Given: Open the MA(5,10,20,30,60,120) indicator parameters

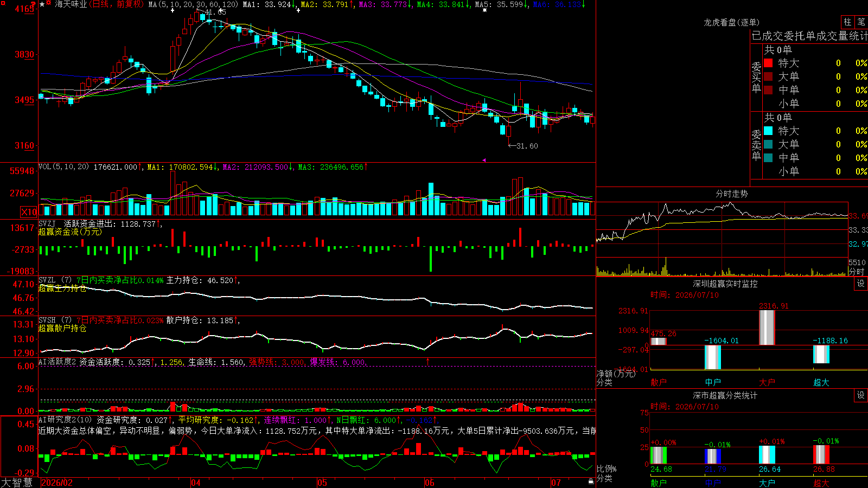Looking at the screenshot, I should click(193, 4).
